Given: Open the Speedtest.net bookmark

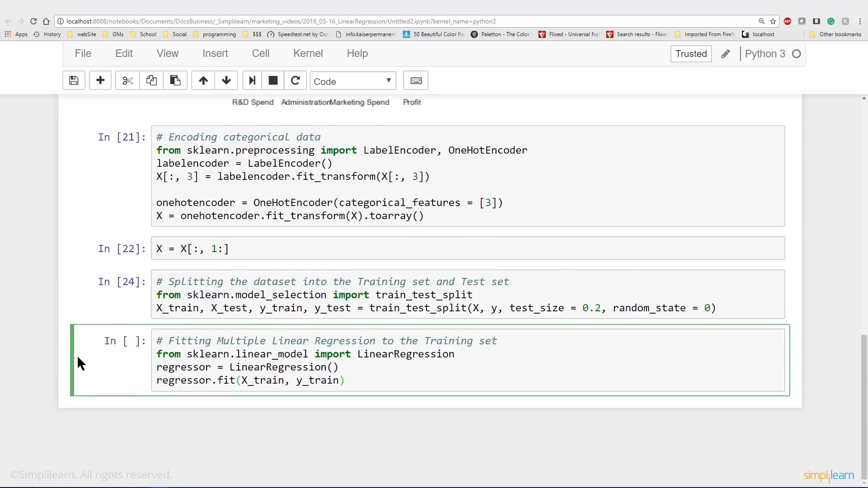Looking at the screenshot, I should pos(298,34).
